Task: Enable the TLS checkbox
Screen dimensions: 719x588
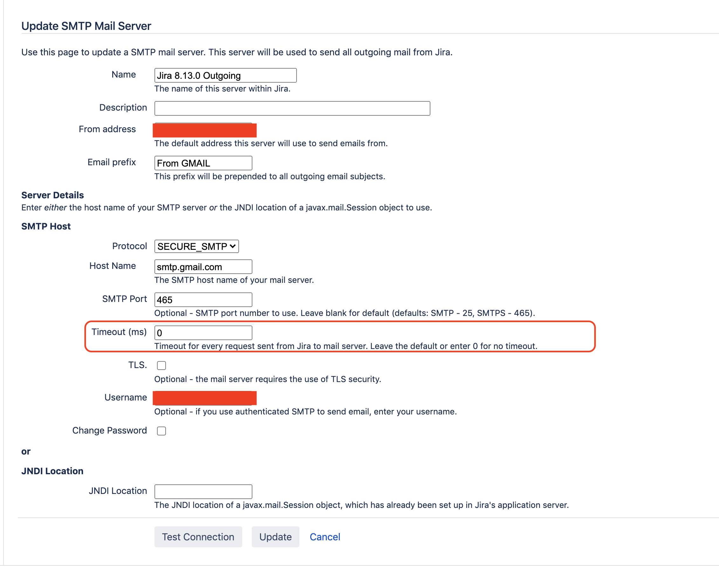Action: pyautogui.click(x=161, y=366)
